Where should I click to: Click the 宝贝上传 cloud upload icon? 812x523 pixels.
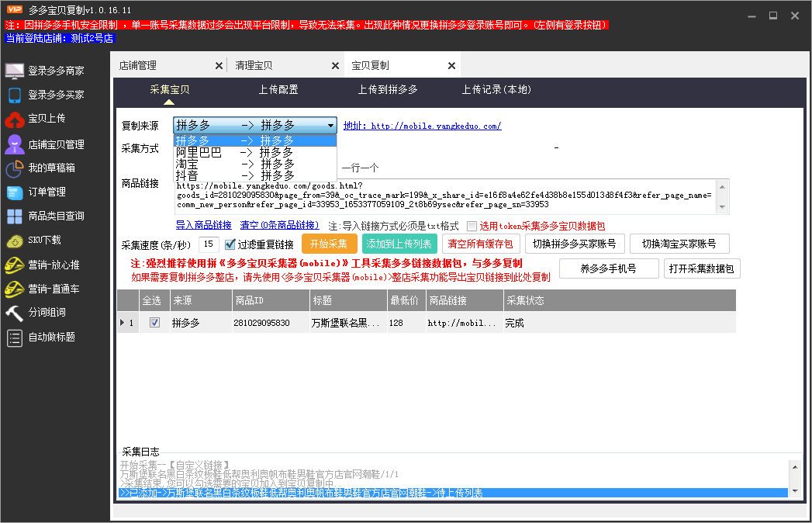click(x=15, y=119)
